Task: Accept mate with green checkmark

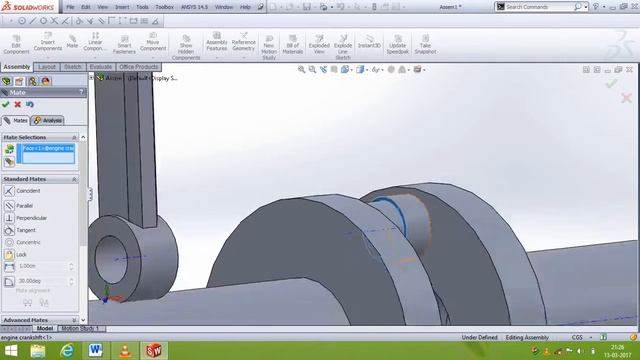Action: [6, 104]
